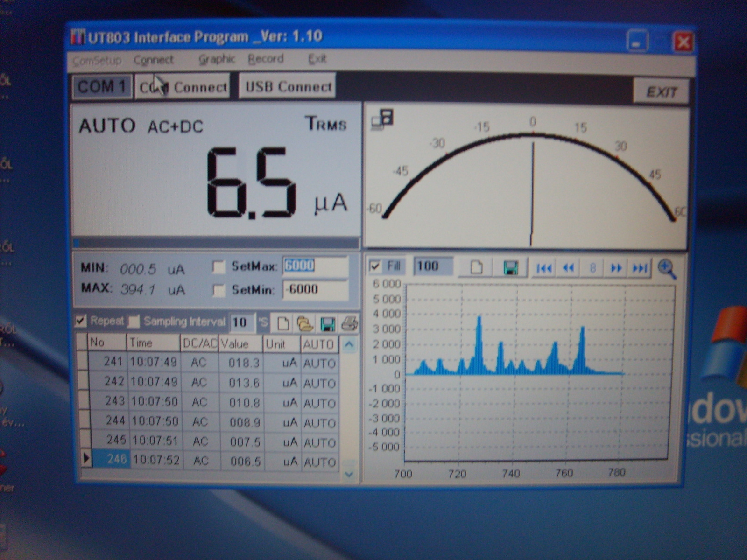Viewport: 747px width, 560px height.
Task: Click the MAX reading 394.1
Action: [x=138, y=290]
